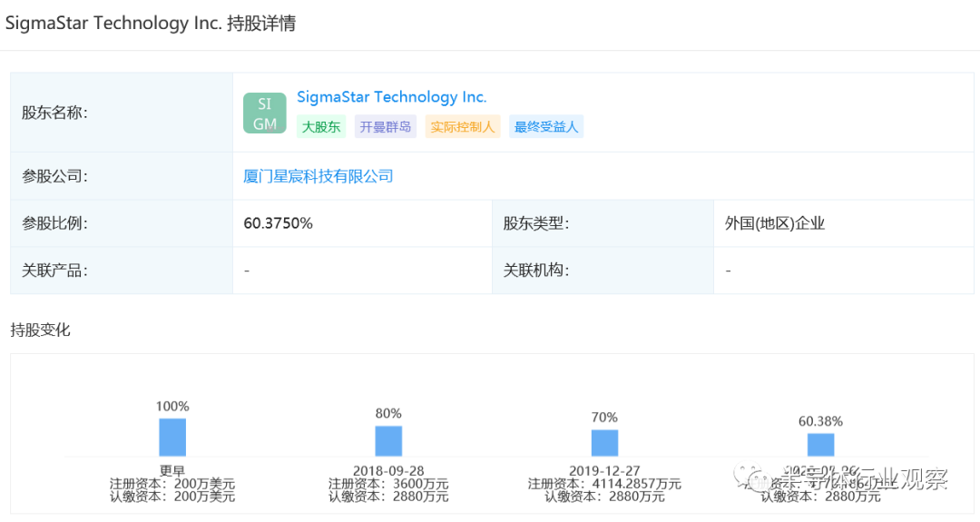The height and width of the screenshot is (522, 980).
Task: Select the 60.38% percentage label
Action: tap(820, 421)
